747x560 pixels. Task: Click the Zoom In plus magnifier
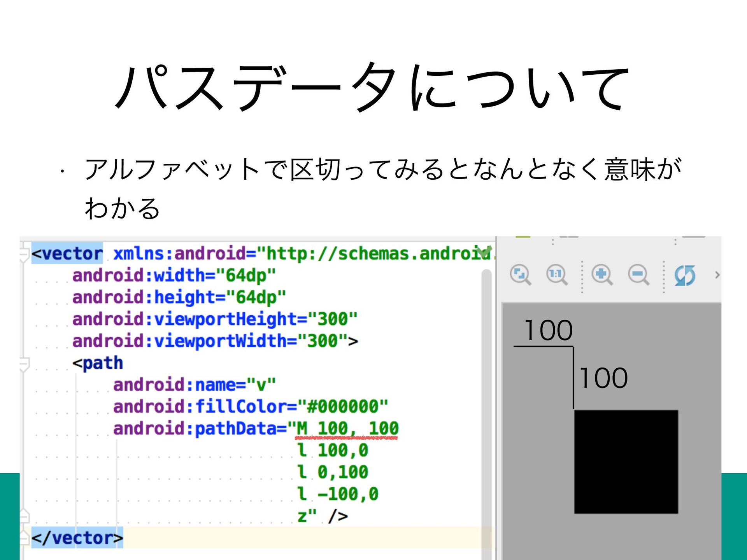602,275
